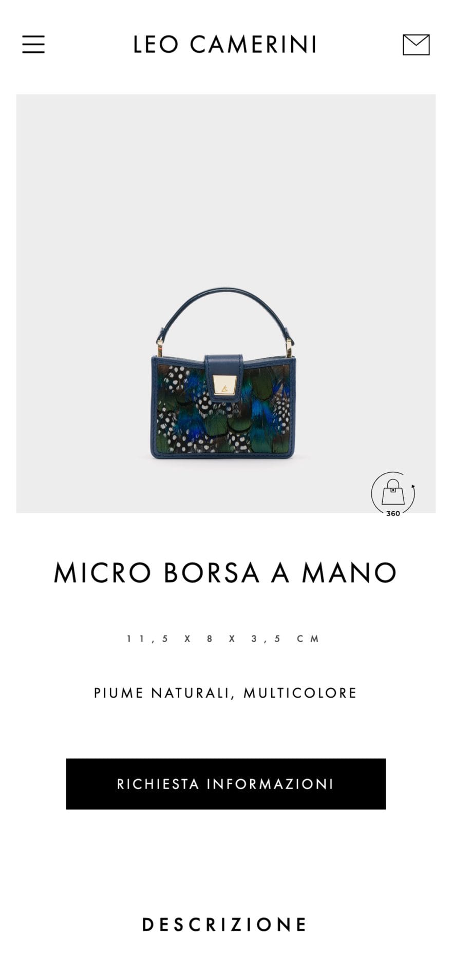The image size is (452, 980).
Task: Select the DESCRIZIONE section heading
Action: tap(225, 925)
